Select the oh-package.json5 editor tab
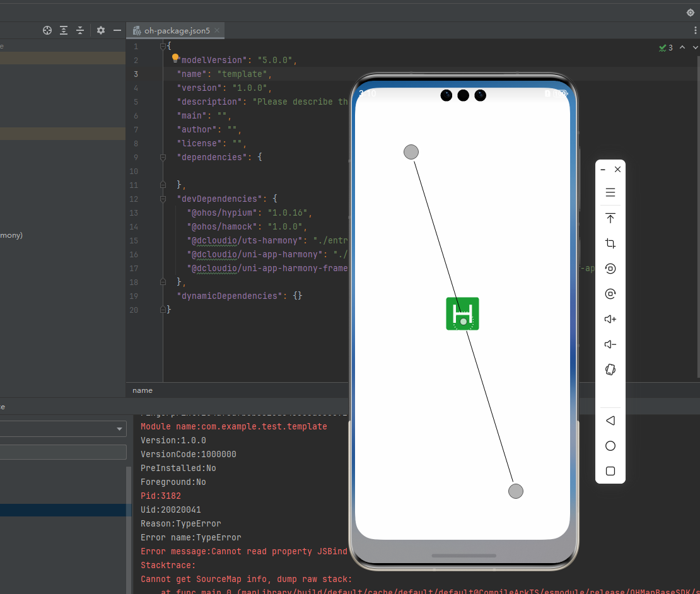This screenshot has height=594, width=700. click(177, 31)
